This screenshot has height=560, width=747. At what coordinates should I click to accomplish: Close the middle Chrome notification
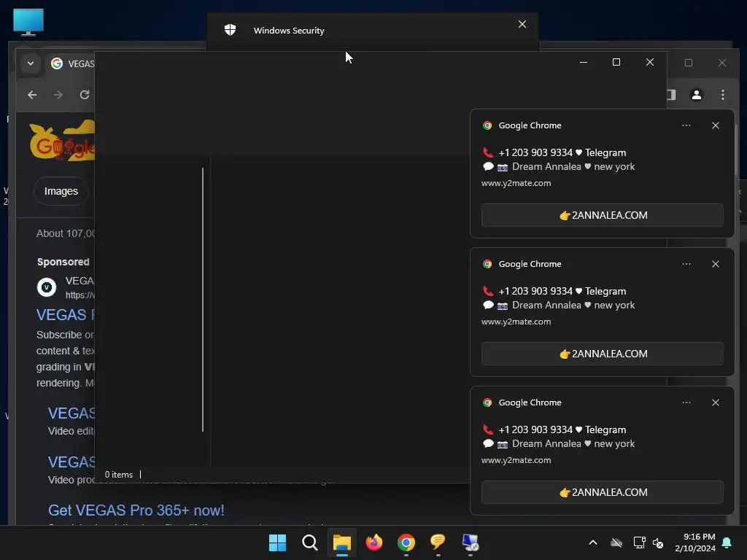click(715, 264)
